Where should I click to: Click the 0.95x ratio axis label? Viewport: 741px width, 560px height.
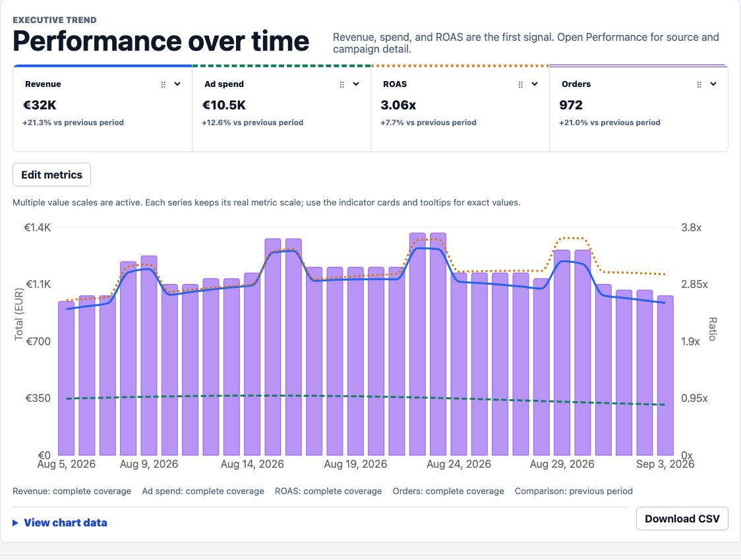[694, 398]
